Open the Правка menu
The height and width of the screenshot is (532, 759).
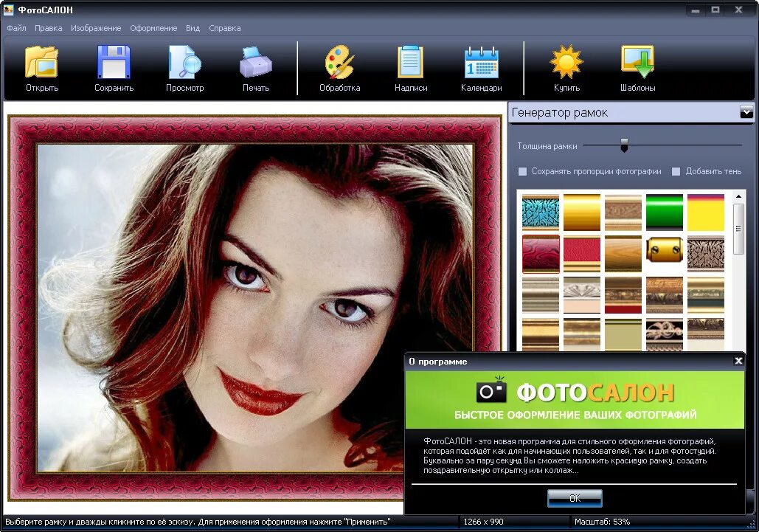(x=49, y=28)
